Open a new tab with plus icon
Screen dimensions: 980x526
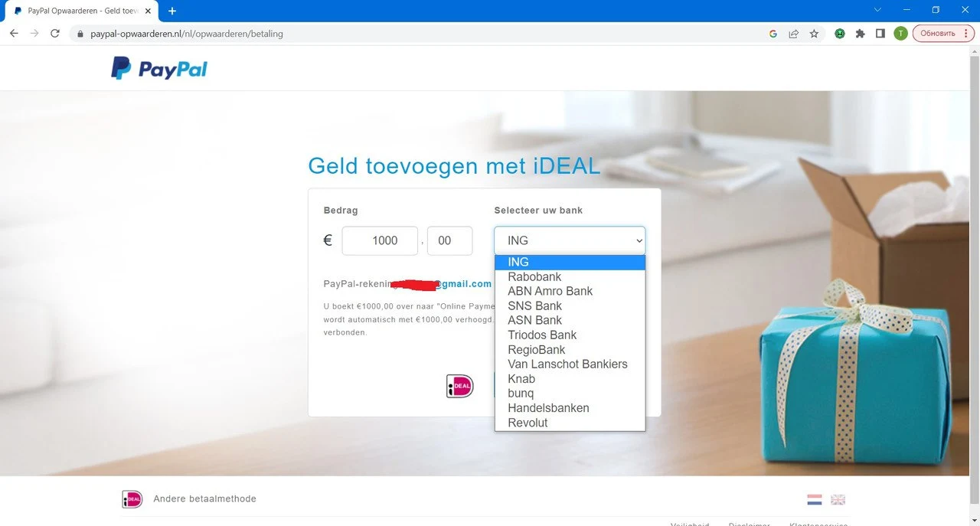[x=172, y=11]
